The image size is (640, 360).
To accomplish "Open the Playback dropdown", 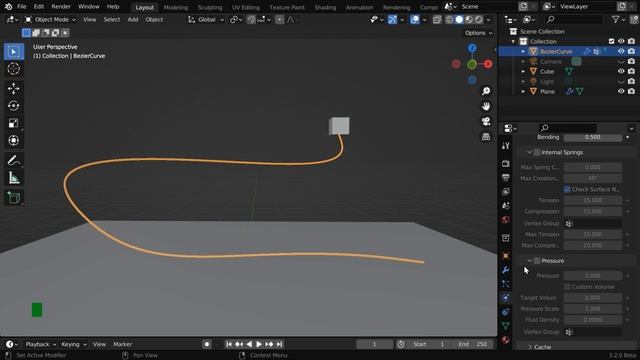I will (40, 344).
